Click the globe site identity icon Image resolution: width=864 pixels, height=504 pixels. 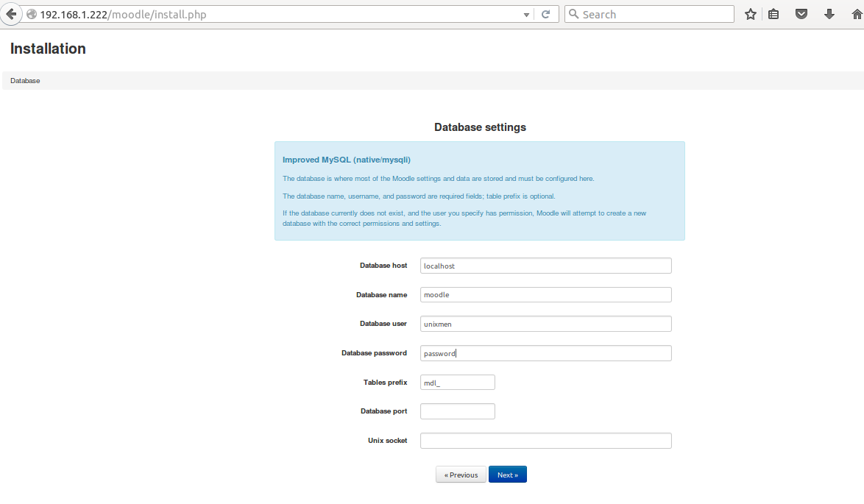32,14
